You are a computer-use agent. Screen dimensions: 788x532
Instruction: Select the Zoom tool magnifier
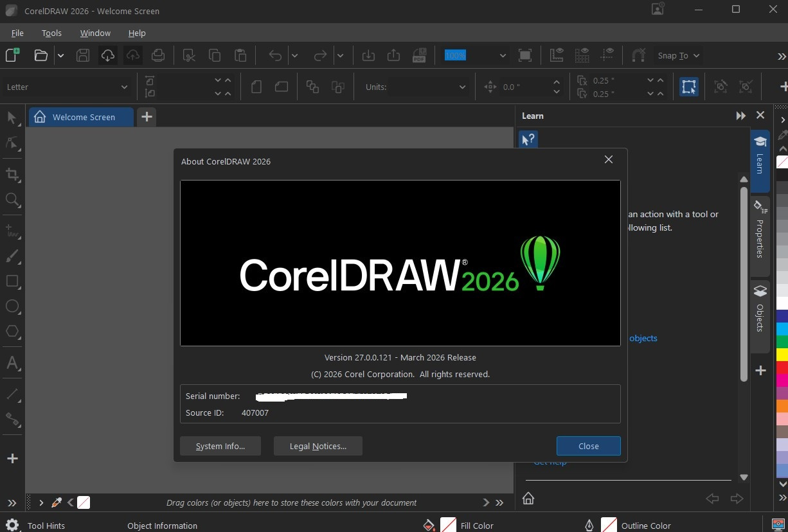(x=12, y=200)
